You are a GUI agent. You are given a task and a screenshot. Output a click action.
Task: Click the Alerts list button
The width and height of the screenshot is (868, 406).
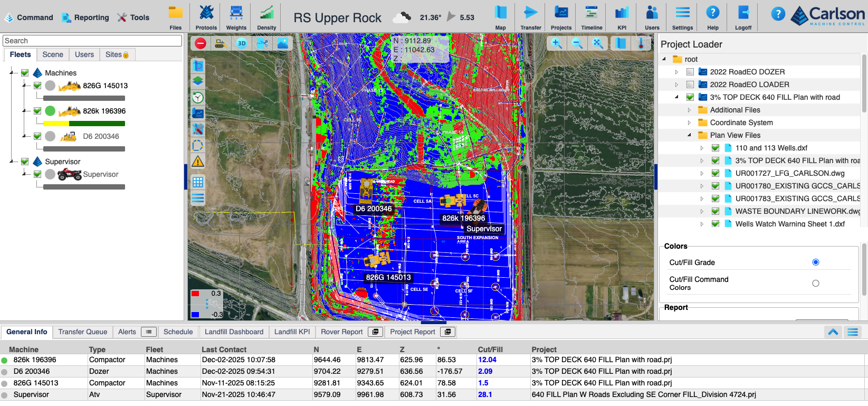coord(149,332)
